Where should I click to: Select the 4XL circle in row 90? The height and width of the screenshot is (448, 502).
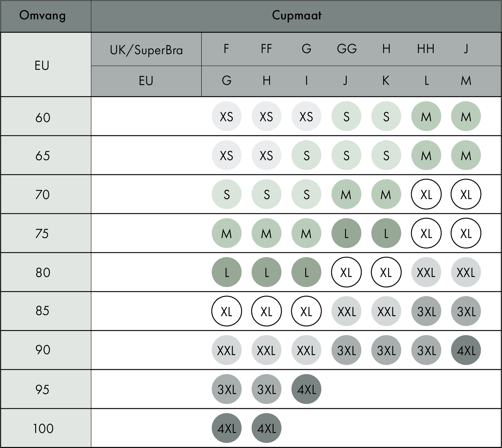pos(466,350)
